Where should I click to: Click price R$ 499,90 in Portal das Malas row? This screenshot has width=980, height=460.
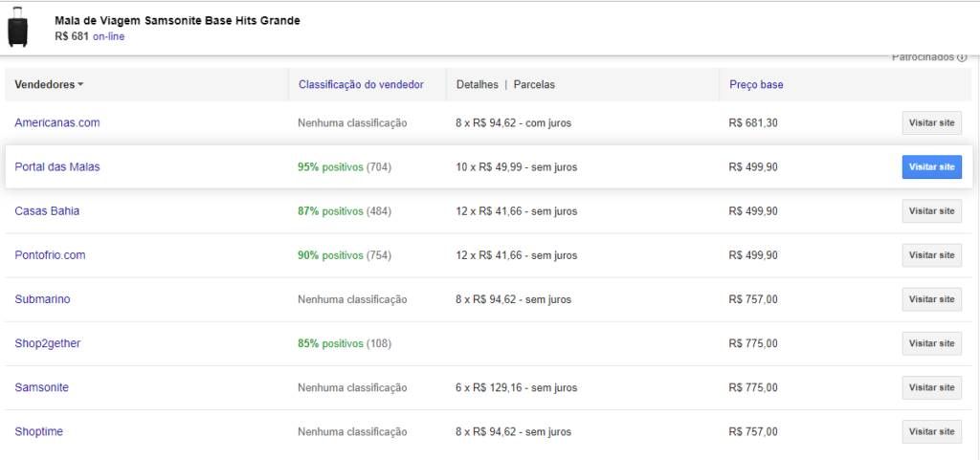coord(753,167)
